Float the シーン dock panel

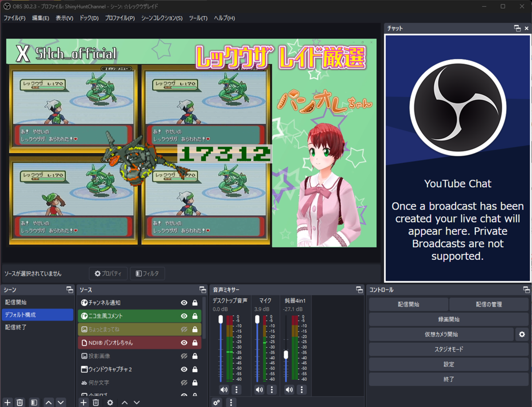click(x=70, y=289)
